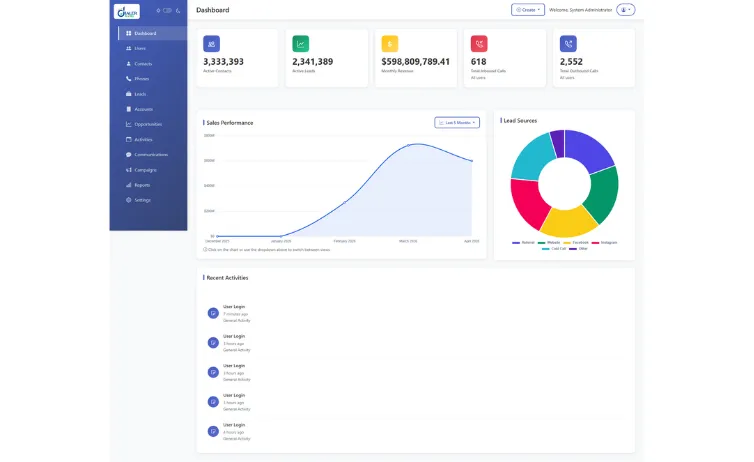Click the 2,341,389 Active Leads value

point(313,62)
